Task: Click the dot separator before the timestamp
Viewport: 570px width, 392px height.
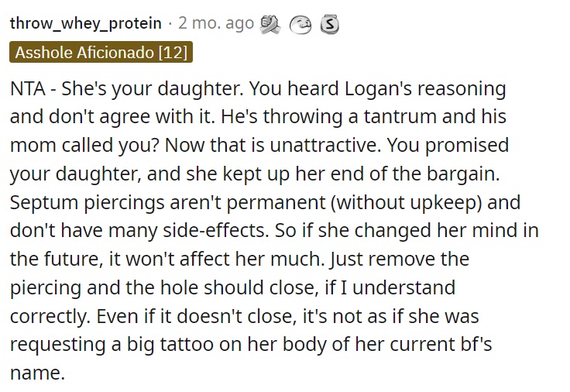Action: [170, 24]
